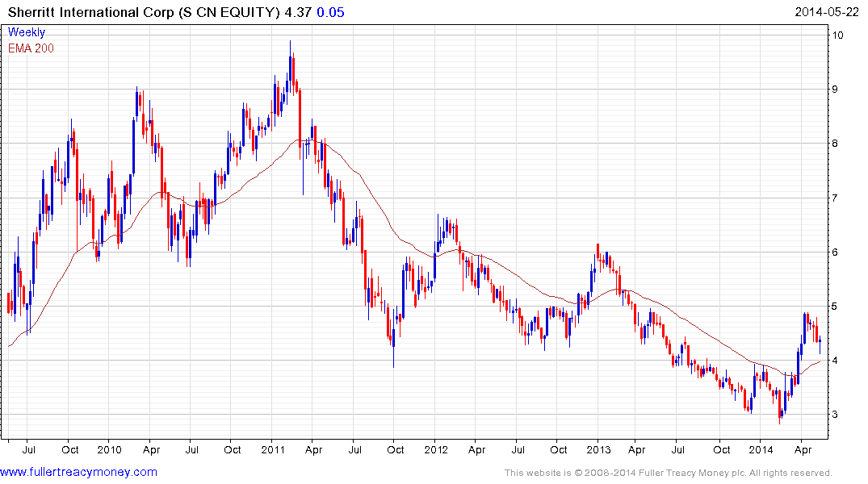Click the 'Oct' label before 2012
868x484 pixels.
pos(396,449)
